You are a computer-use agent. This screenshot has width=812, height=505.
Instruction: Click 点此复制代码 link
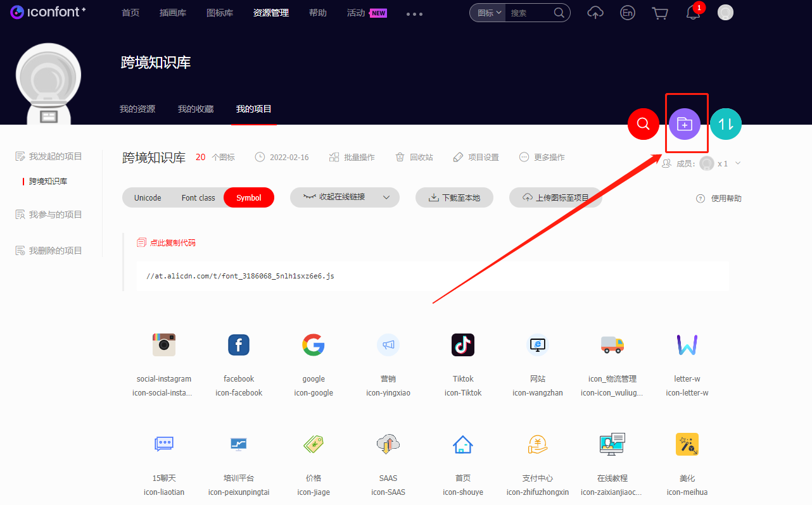[172, 242]
